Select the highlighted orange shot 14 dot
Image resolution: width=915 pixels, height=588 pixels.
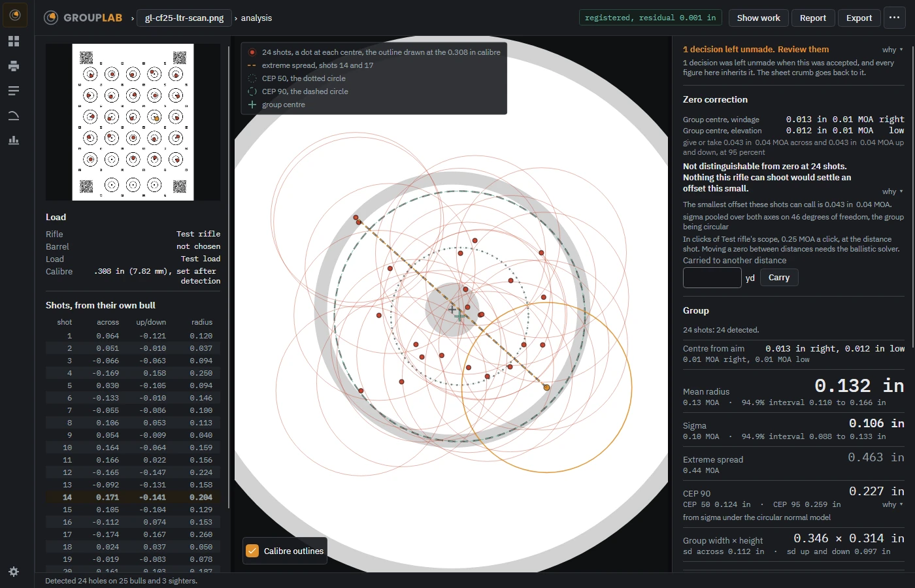(x=547, y=387)
